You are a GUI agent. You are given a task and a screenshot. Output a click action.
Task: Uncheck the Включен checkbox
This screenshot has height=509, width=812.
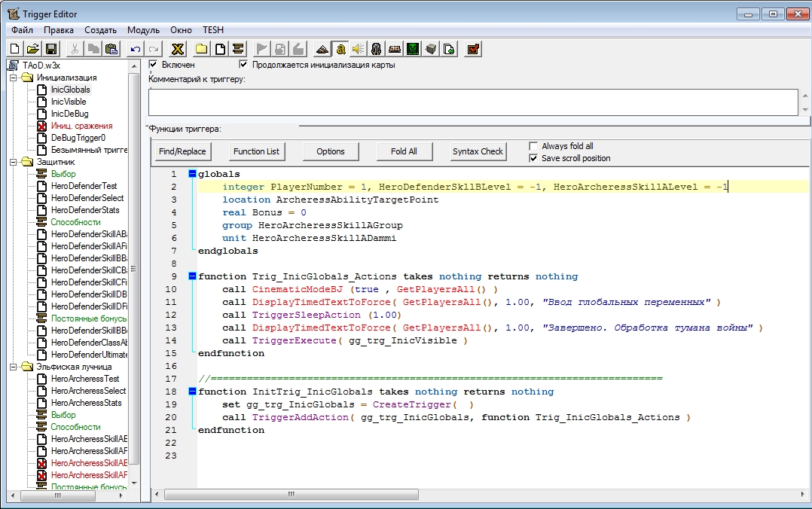154,65
